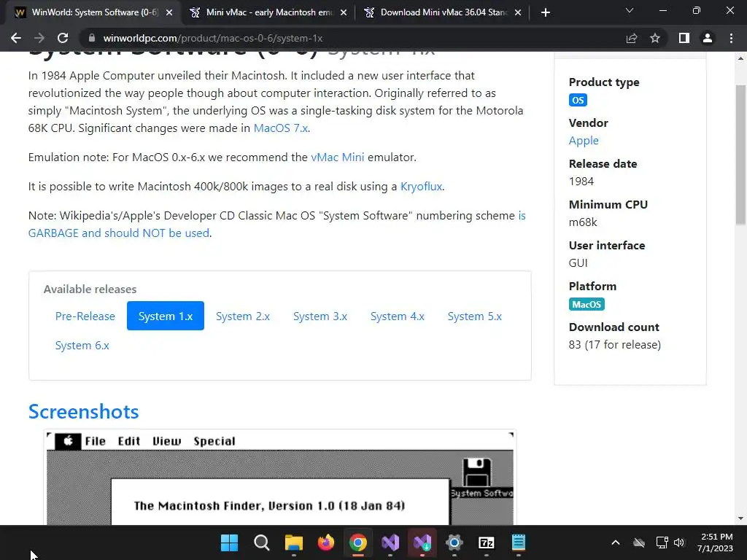Open File Explorer from the taskbar
This screenshot has height=560, width=747.
pos(294,542)
